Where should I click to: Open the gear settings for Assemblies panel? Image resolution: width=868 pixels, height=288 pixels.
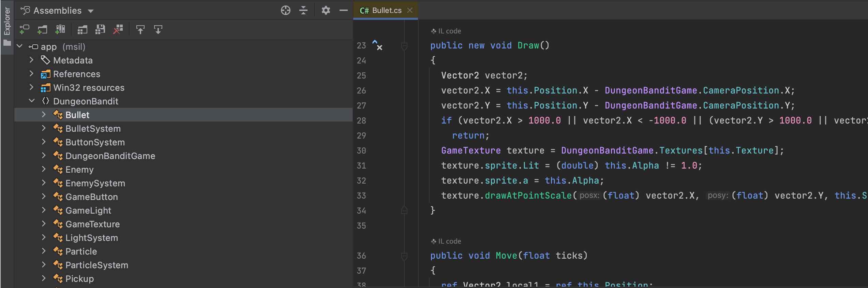tap(326, 11)
